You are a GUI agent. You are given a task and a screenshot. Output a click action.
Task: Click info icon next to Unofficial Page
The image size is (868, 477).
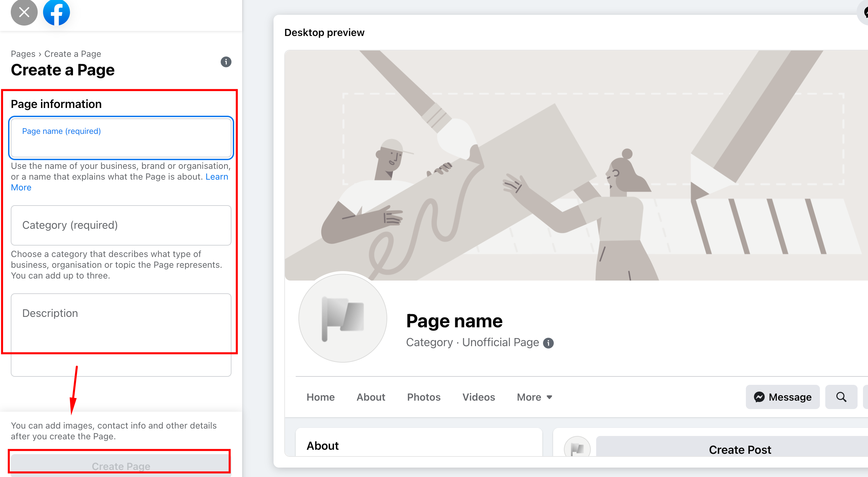548,343
